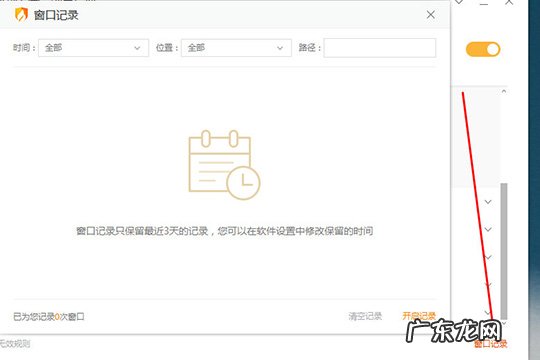Close the background main window

pyautogui.click(x=509, y=2)
